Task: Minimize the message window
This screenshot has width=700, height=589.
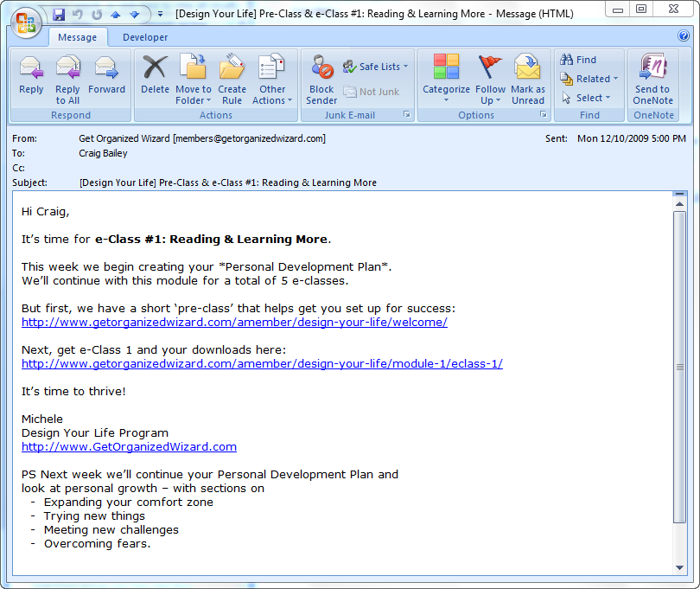Action: 618,10
